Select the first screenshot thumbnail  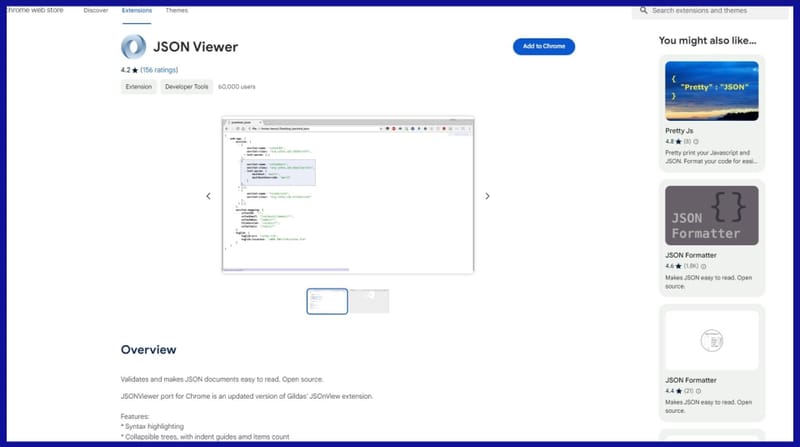(x=327, y=301)
